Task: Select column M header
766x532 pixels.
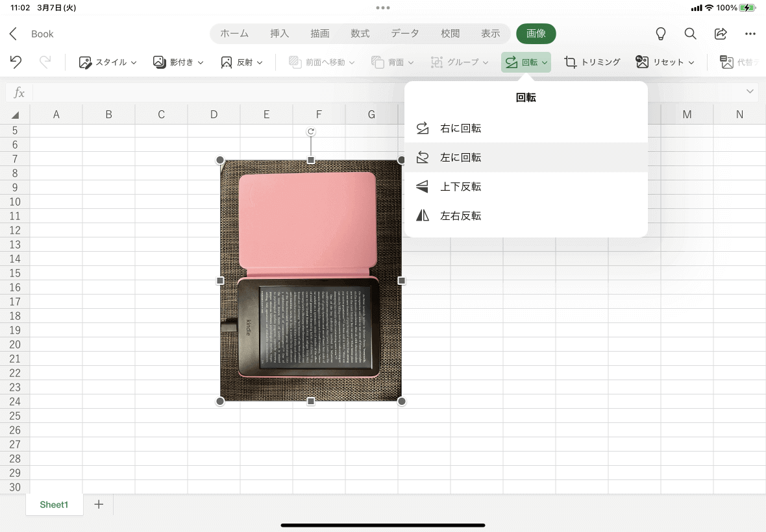Action: 687,114
